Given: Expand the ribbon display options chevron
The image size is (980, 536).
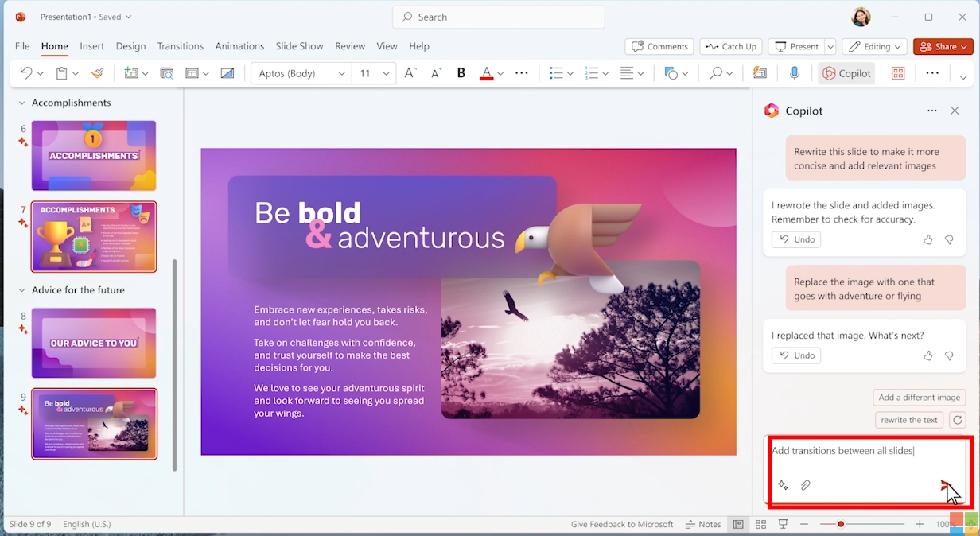Looking at the screenshot, I should tap(963, 77).
